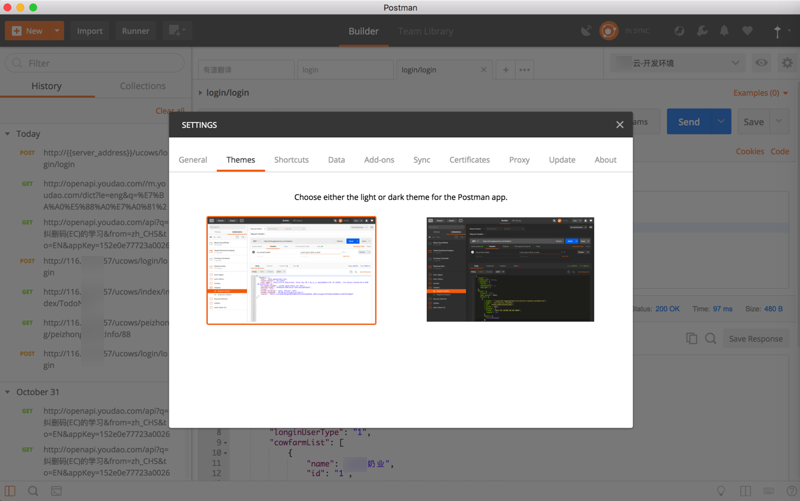Select the Builder view tab
The image size is (800, 501).
click(x=363, y=31)
